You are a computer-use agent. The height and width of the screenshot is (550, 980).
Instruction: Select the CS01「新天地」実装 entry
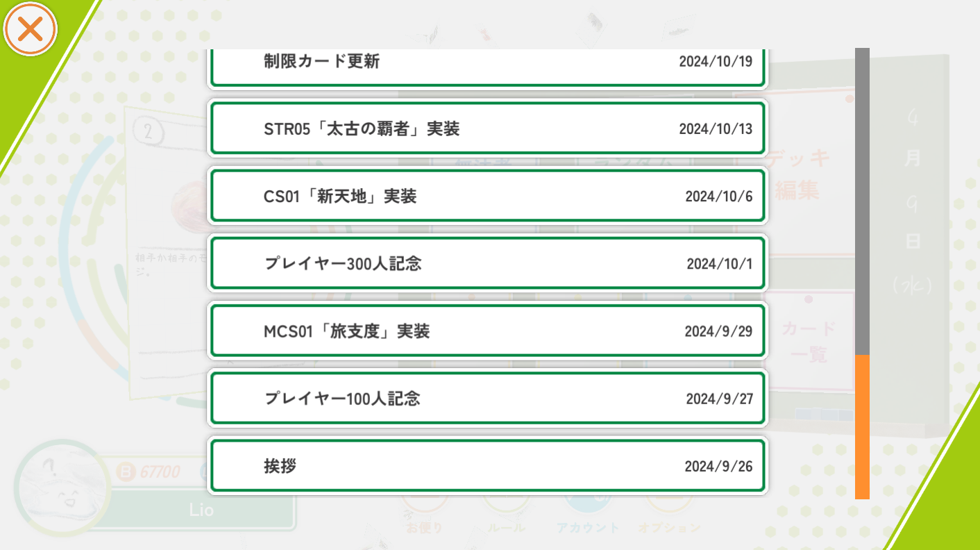point(487,196)
